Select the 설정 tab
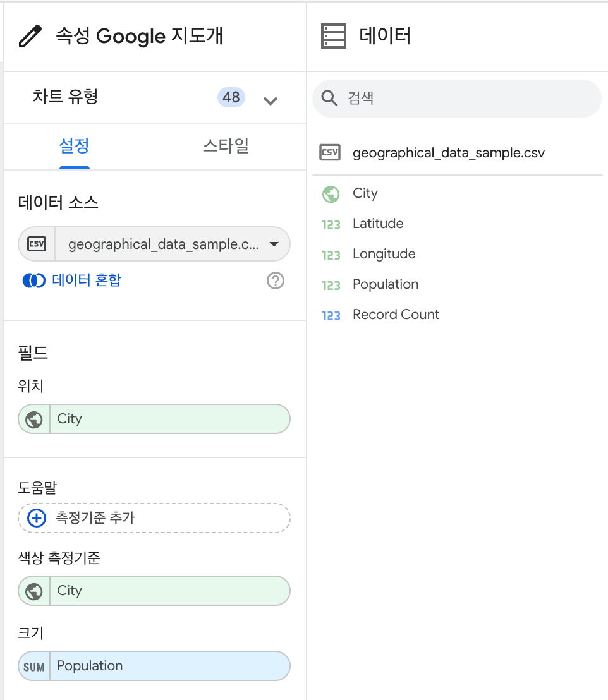This screenshot has height=700, width=608. click(x=74, y=146)
